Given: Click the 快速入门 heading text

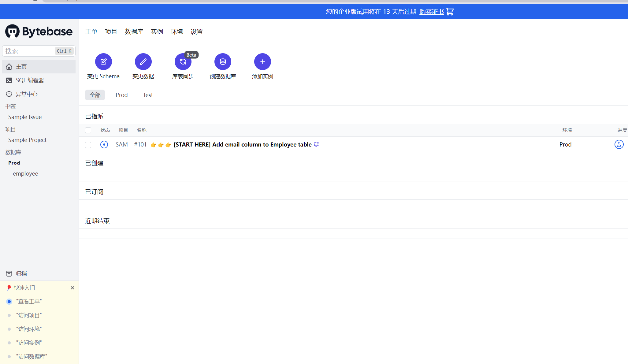Looking at the screenshot, I should tap(24, 288).
